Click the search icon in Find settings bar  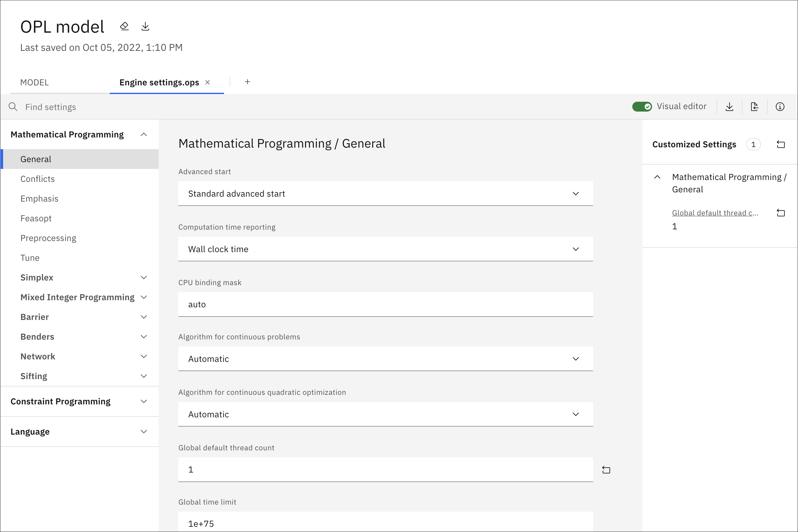pos(13,107)
